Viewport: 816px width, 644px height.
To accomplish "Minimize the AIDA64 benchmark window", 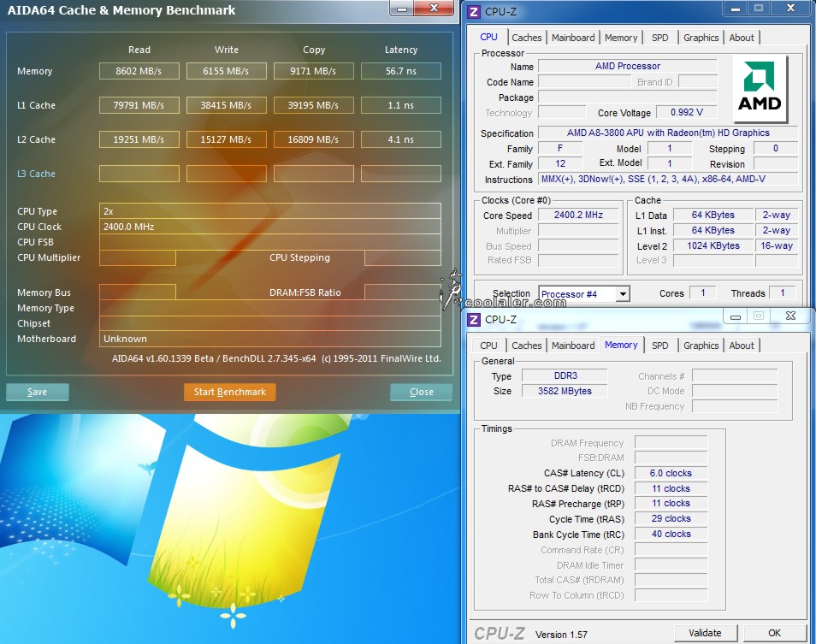I will tap(403, 8).
